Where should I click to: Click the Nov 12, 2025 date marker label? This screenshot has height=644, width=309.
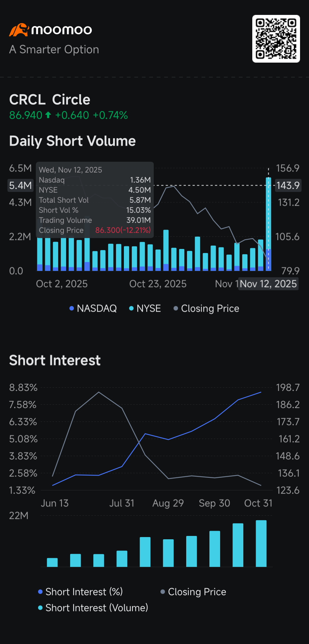point(268,284)
